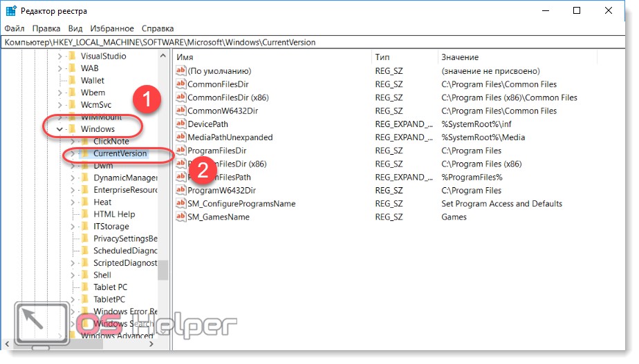639x364 pixels.
Task: Open the Файл menu
Action: [15, 28]
